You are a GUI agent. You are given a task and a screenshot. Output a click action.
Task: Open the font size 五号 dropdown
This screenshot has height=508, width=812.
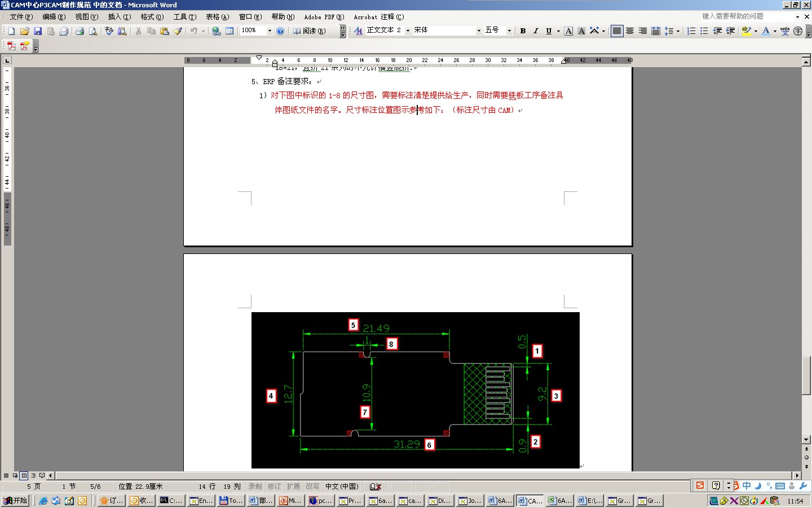pyautogui.click(x=509, y=31)
